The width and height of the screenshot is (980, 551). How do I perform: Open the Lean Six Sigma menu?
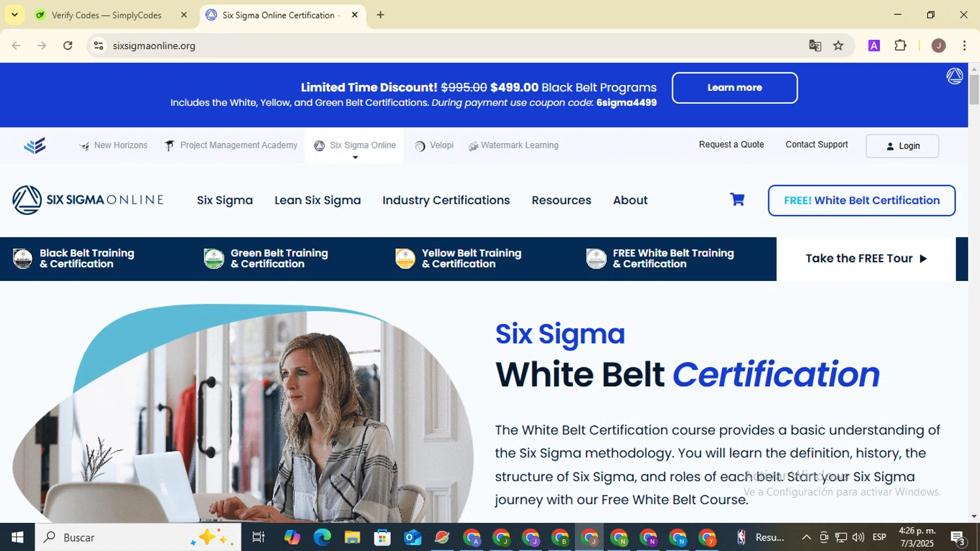coord(318,200)
